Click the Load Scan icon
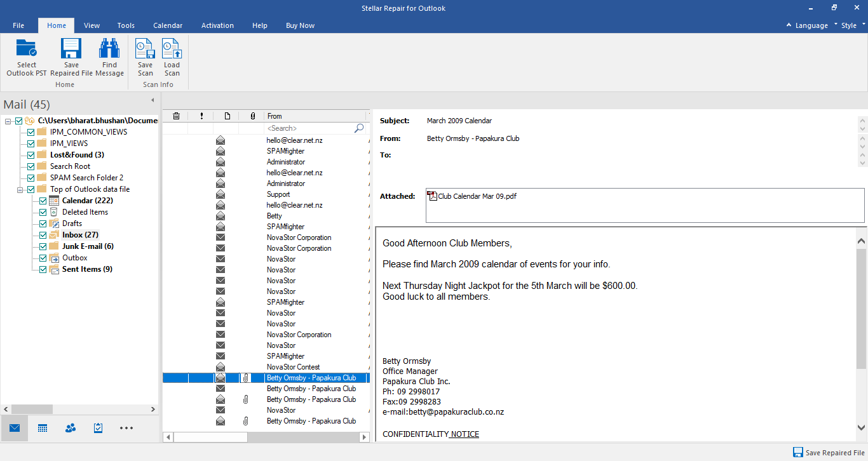Viewport: 868px width, 461px height. coord(172,50)
